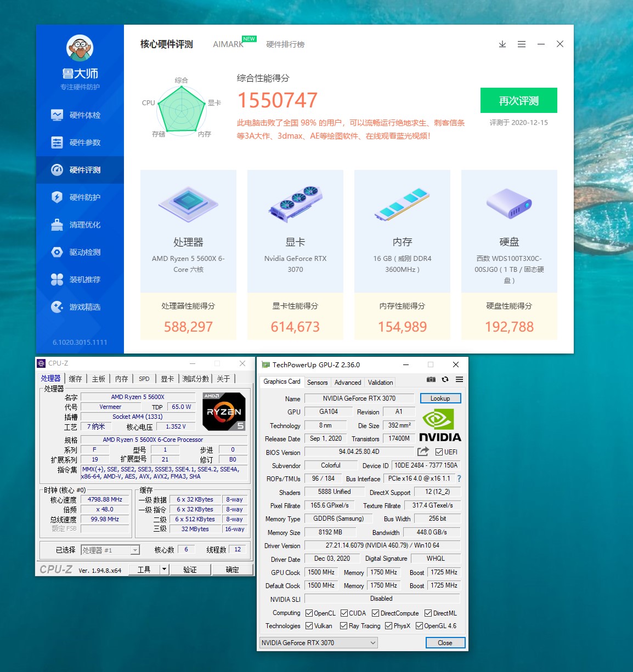Toggle the Ray Tracing checkbox
Viewport: 633px width, 672px height.
point(343,626)
